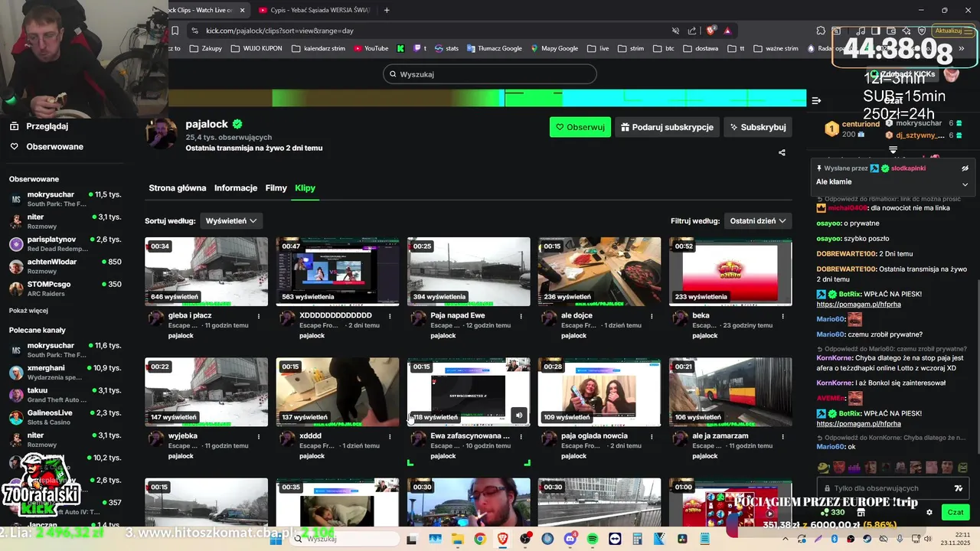Open options menu for clip 'ale ja zamarzam'
This screenshot has width=980, height=551.
coord(782,435)
